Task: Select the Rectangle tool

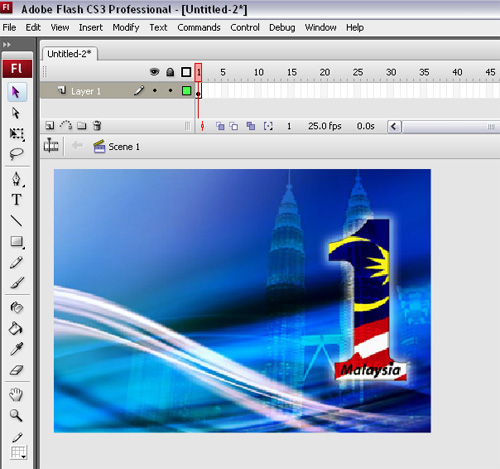Action: (x=16, y=242)
